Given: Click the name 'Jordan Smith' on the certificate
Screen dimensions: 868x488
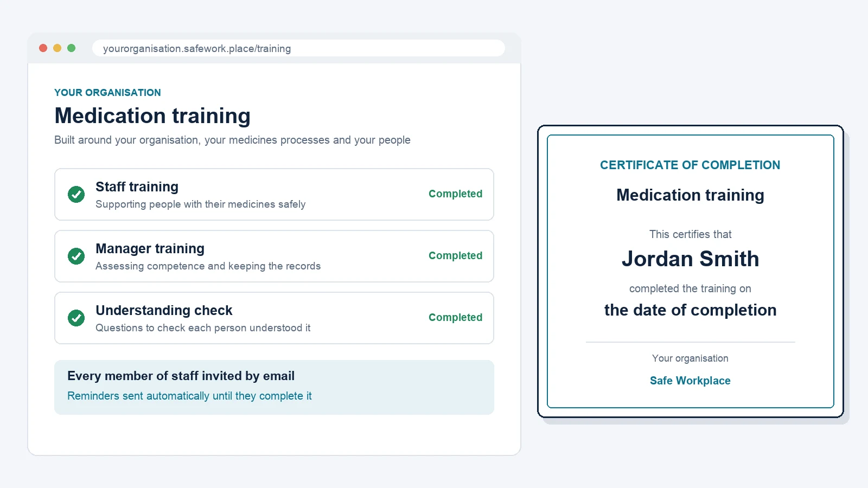Looking at the screenshot, I should coord(690,259).
